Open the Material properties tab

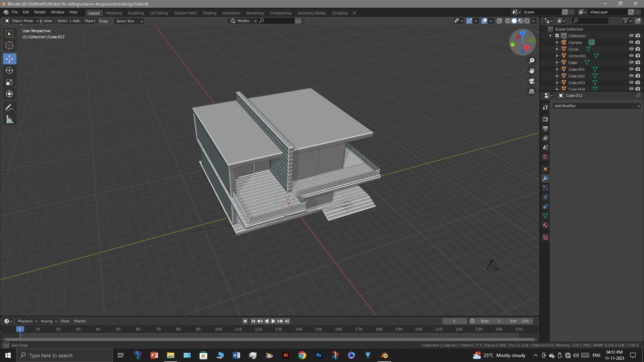click(x=545, y=225)
